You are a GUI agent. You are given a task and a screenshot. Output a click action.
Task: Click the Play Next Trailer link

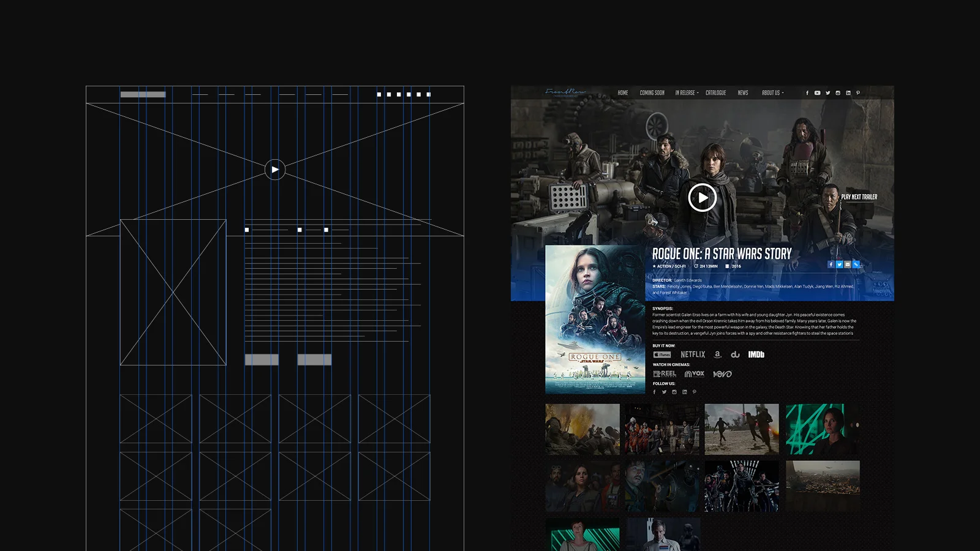tap(859, 197)
